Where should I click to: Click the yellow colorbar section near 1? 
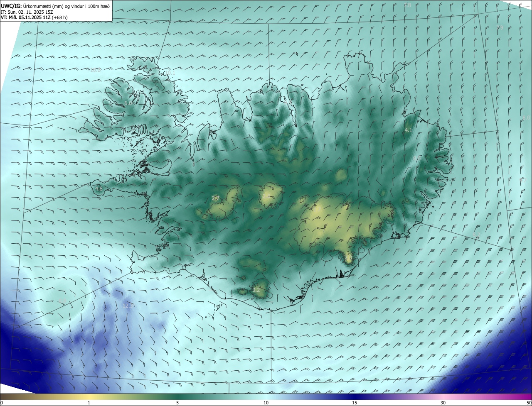pos(89,396)
